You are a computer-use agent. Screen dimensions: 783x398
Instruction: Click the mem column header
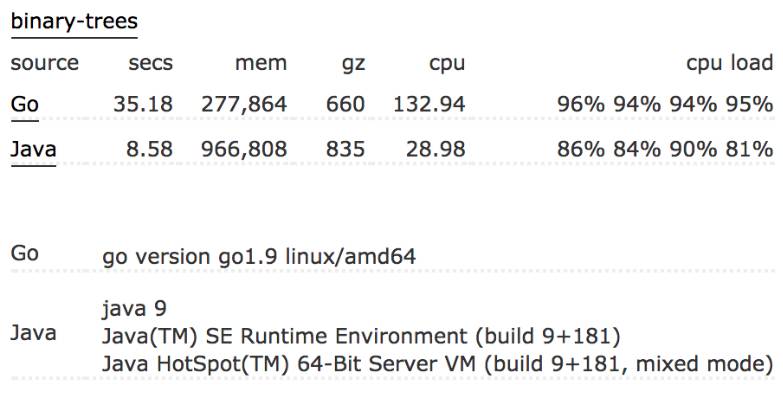point(261,63)
